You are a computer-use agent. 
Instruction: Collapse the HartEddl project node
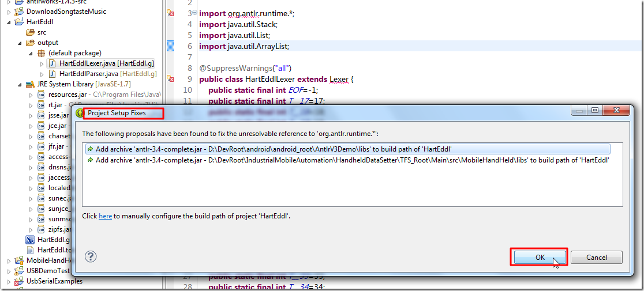9,22
